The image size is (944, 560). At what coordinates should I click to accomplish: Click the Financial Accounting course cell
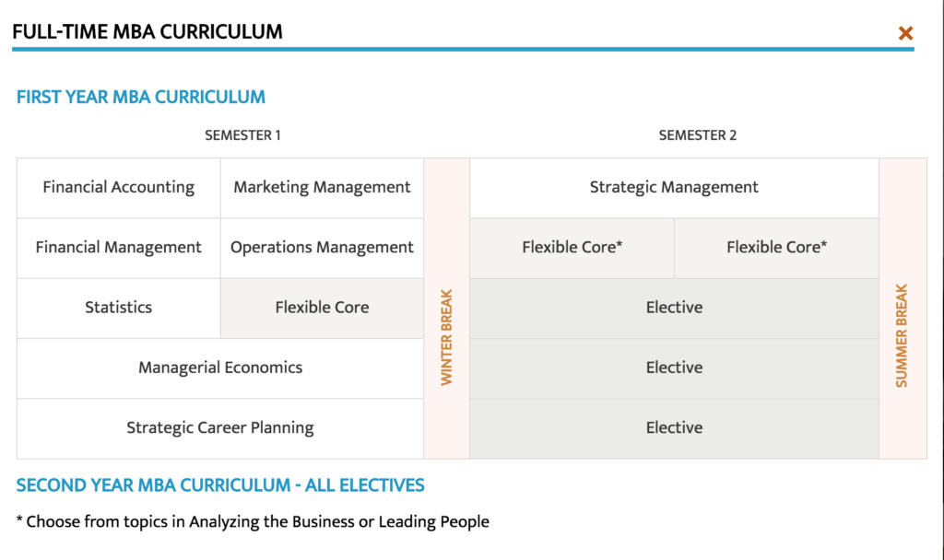pyautogui.click(x=119, y=188)
